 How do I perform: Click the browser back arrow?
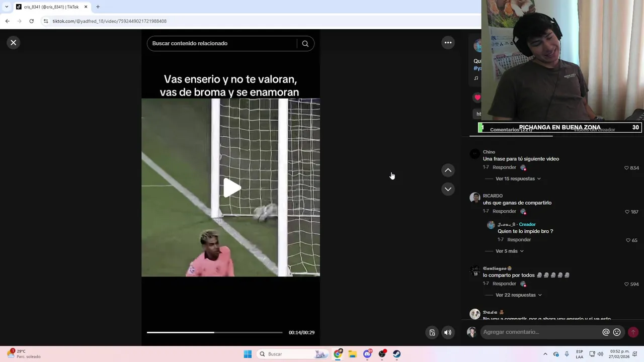point(7,21)
